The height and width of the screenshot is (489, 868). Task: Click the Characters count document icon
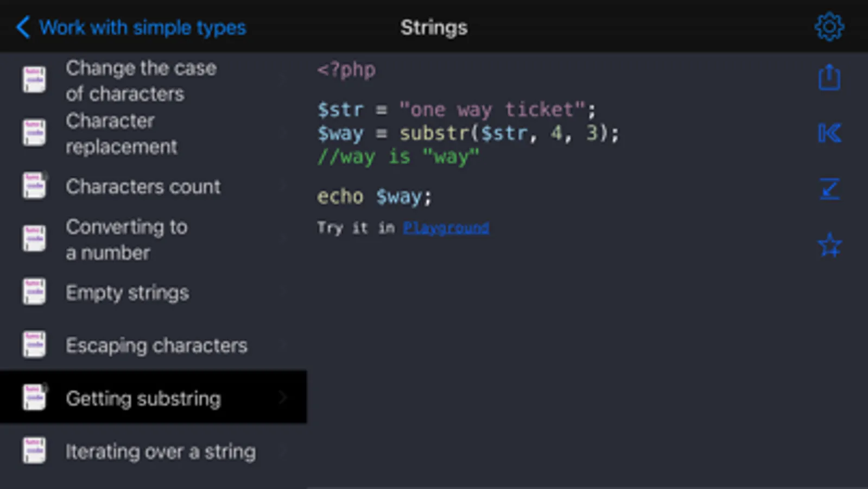coord(34,186)
